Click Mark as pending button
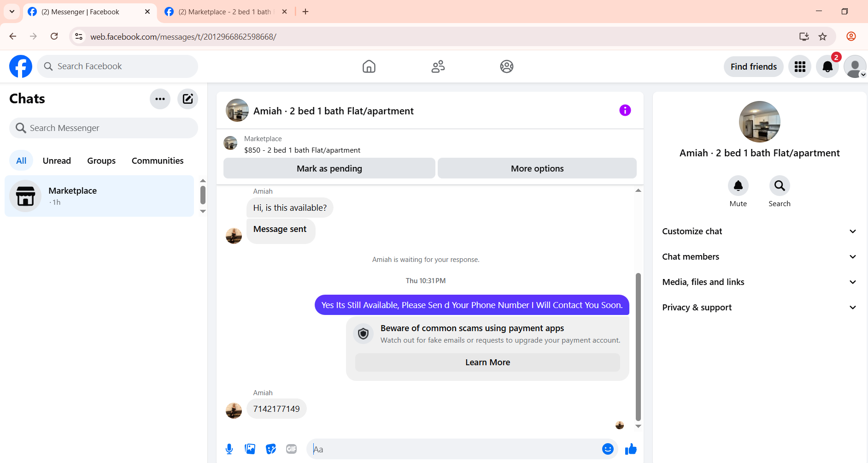Screen dimensions: 868x463 [x=329, y=168]
